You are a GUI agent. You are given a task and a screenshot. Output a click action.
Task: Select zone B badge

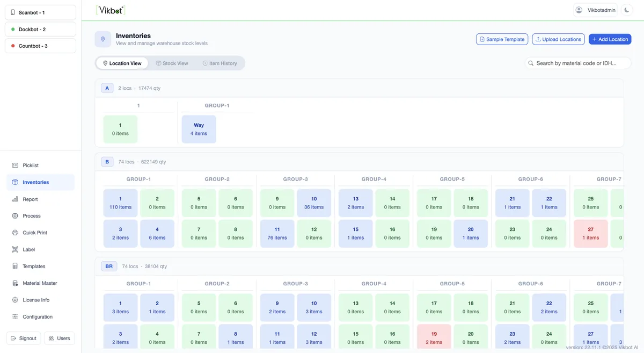107,162
